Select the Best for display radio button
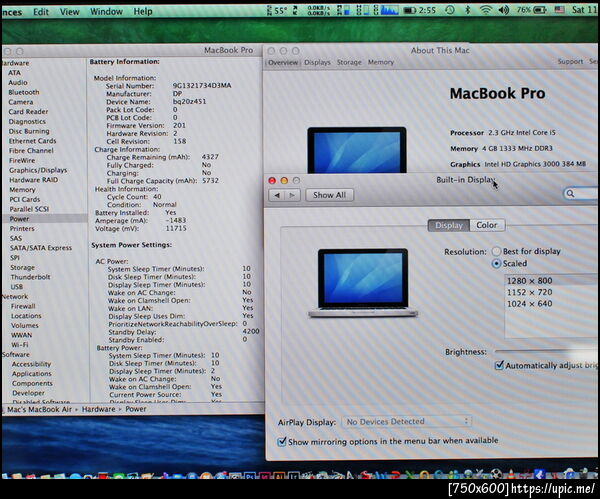Viewport: 600px width, 499px height. coord(496,251)
